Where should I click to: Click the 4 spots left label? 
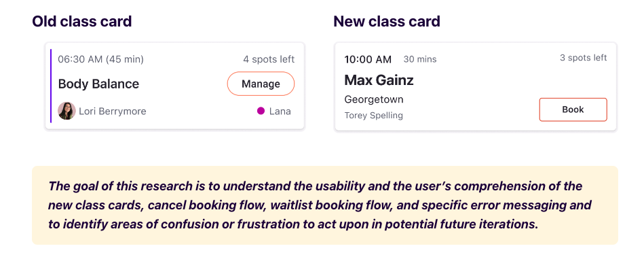[x=269, y=60]
